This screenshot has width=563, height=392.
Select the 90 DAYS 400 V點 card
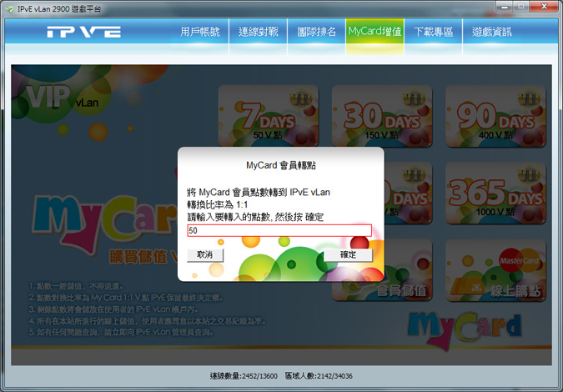click(495, 116)
